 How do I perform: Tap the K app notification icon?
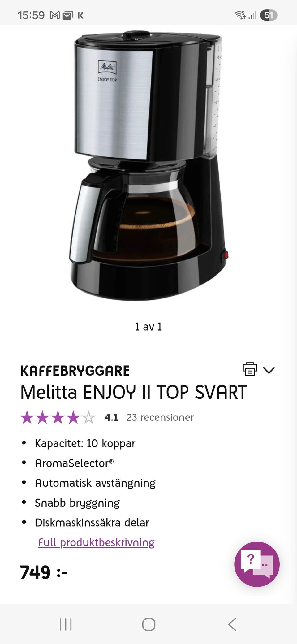(x=80, y=15)
